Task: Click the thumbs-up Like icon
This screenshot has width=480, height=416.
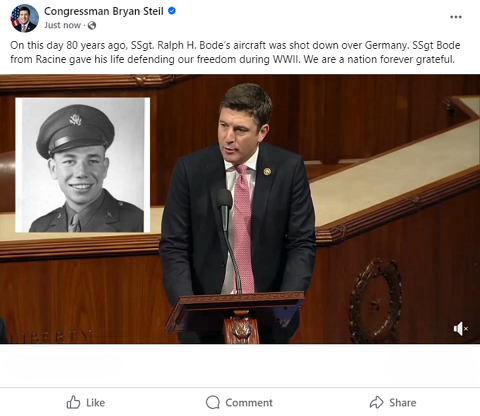Action: coord(73,402)
